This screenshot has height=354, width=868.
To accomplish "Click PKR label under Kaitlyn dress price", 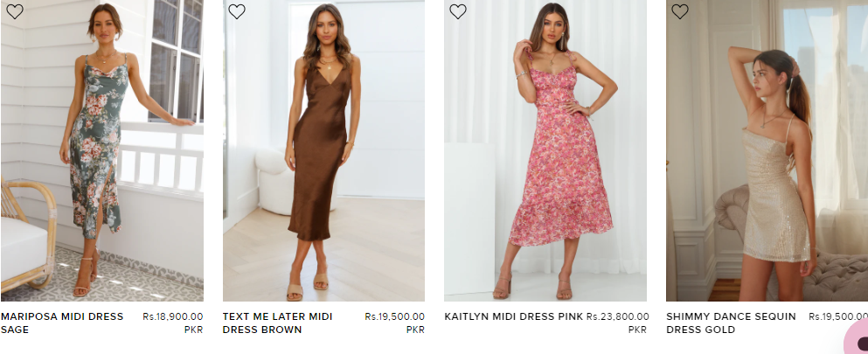I will tap(637, 330).
